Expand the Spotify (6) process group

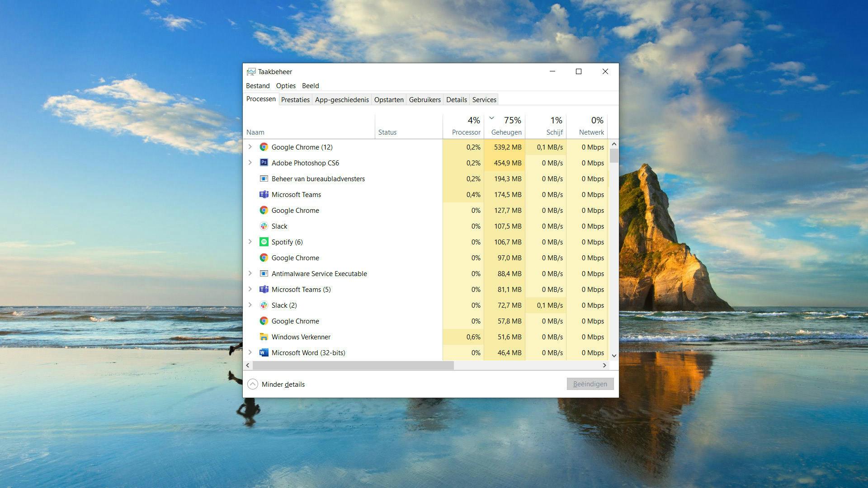pyautogui.click(x=250, y=242)
